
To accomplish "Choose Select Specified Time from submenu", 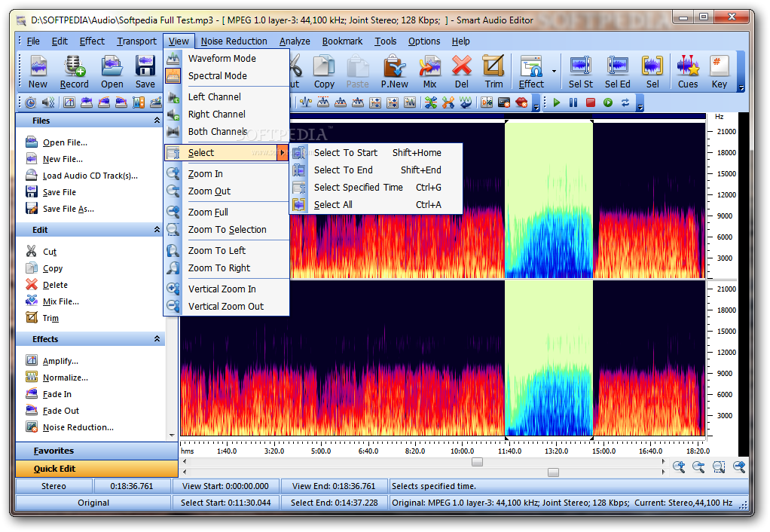I will (x=376, y=187).
